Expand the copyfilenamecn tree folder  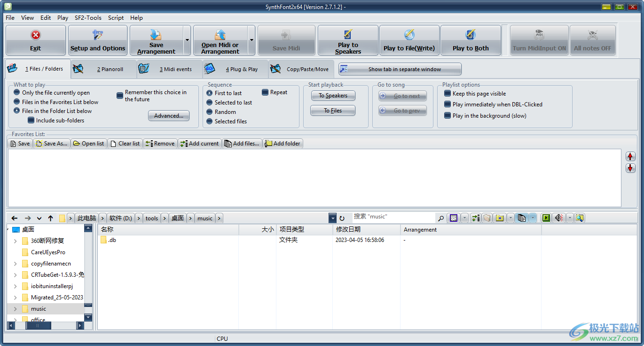16,264
